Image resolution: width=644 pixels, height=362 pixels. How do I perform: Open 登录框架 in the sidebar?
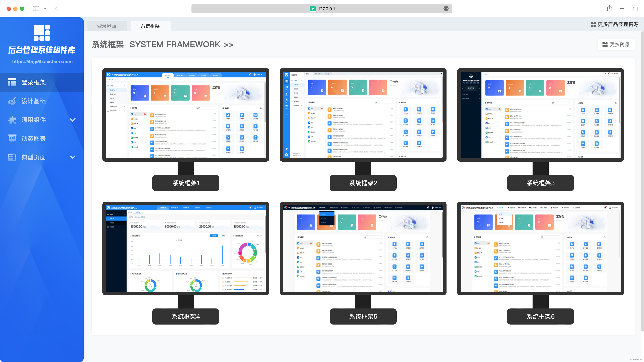point(42,82)
